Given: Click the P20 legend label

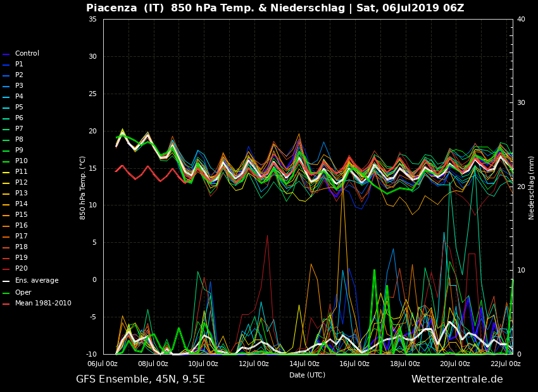Looking at the screenshot, I should tap(21, 269).
